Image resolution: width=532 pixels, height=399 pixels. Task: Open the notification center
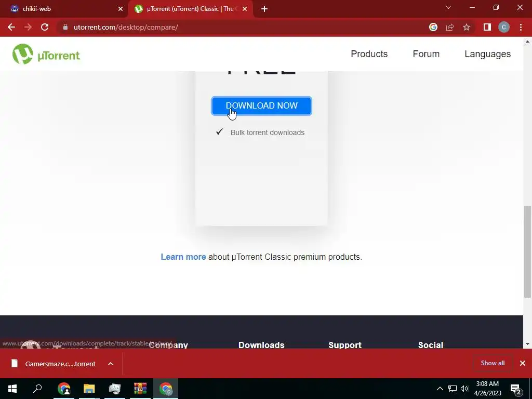(x=516, y=389)
